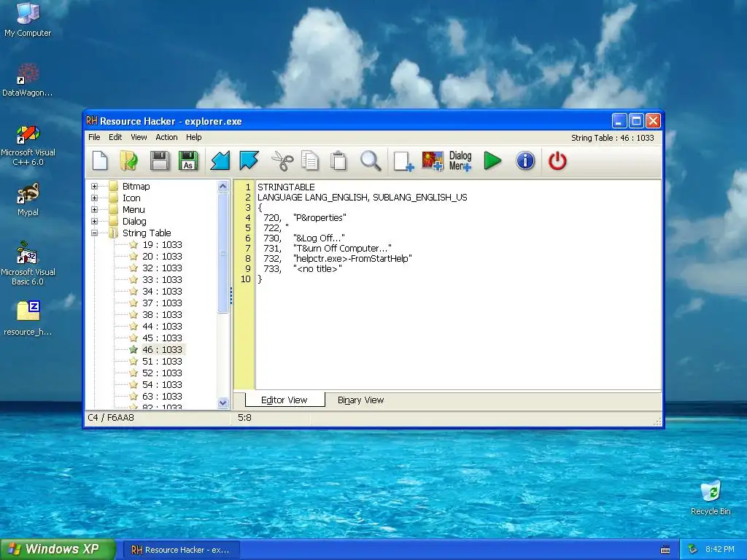Add new blank resource icon
Viewport: 747px width, 560px height.
(x=403, y=161)
